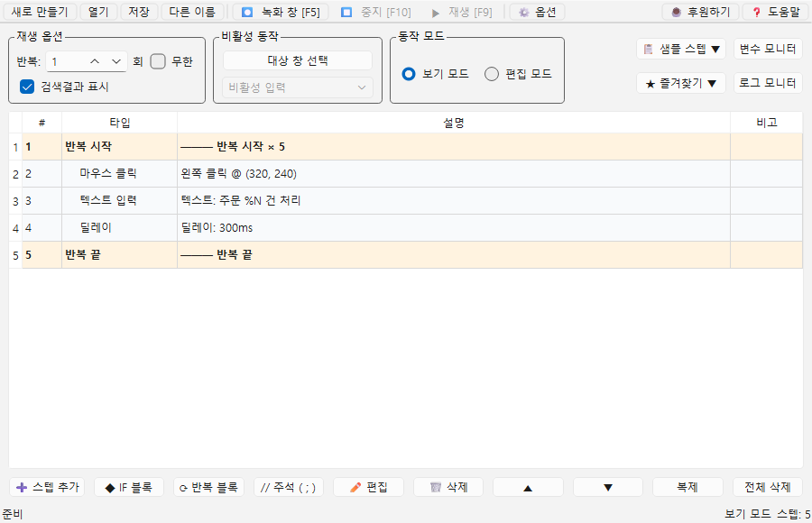The image size is (812, 523).
Task: Click the 삭제 trash button
Action: pos(448,487)
